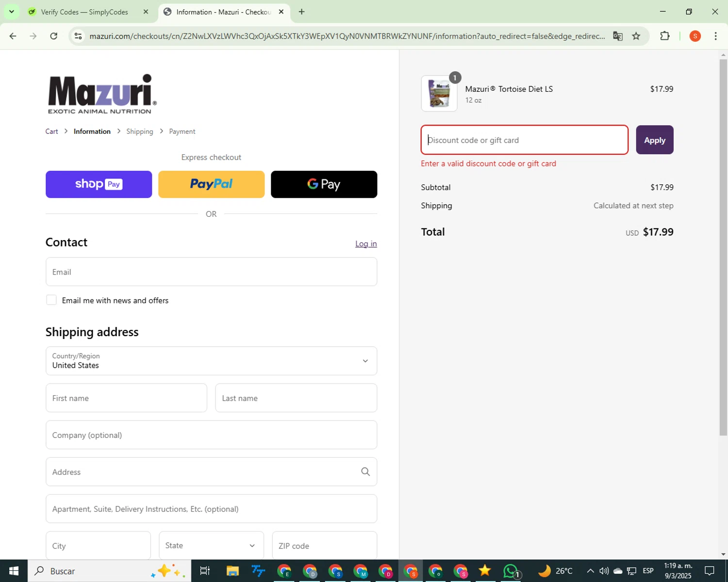
Task: Open Chrome's three-dot menu
Action: [715, 36]
